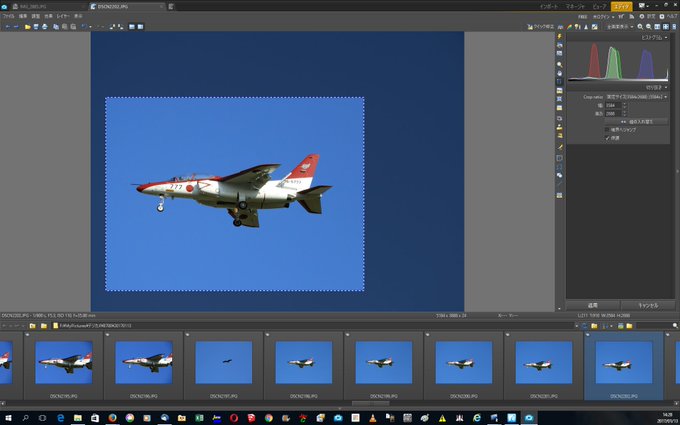Screen dimensions: 680x425
Task: Click the filmstrip search magnifier icon
Action: (x=675, y=326)
